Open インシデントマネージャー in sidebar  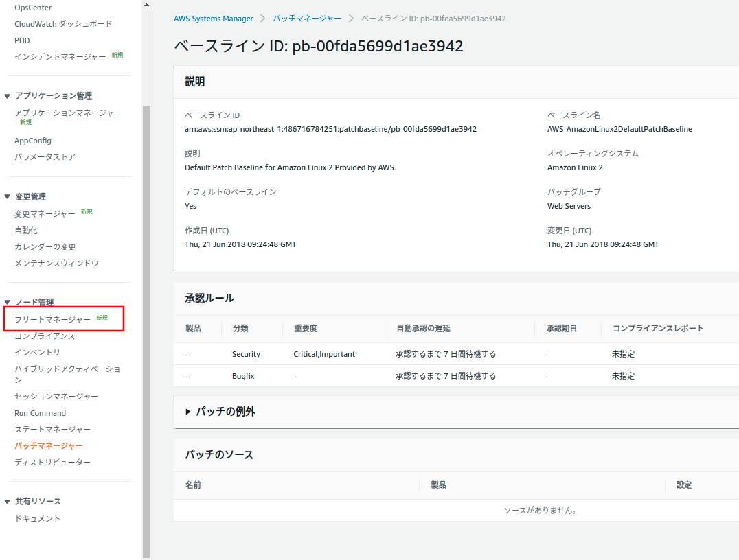point(60,56)
